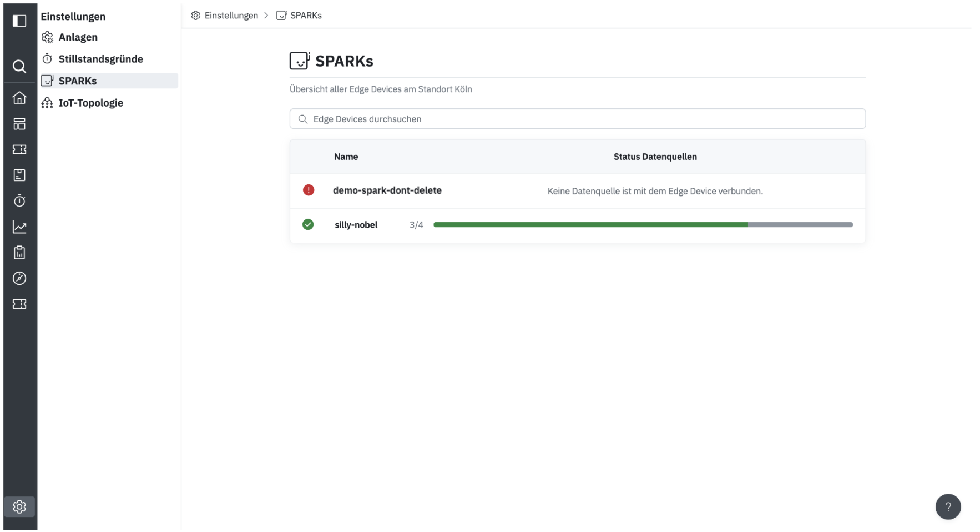
Task: Toggle the sidebar panel icon at top
Action: coord(19,21)
